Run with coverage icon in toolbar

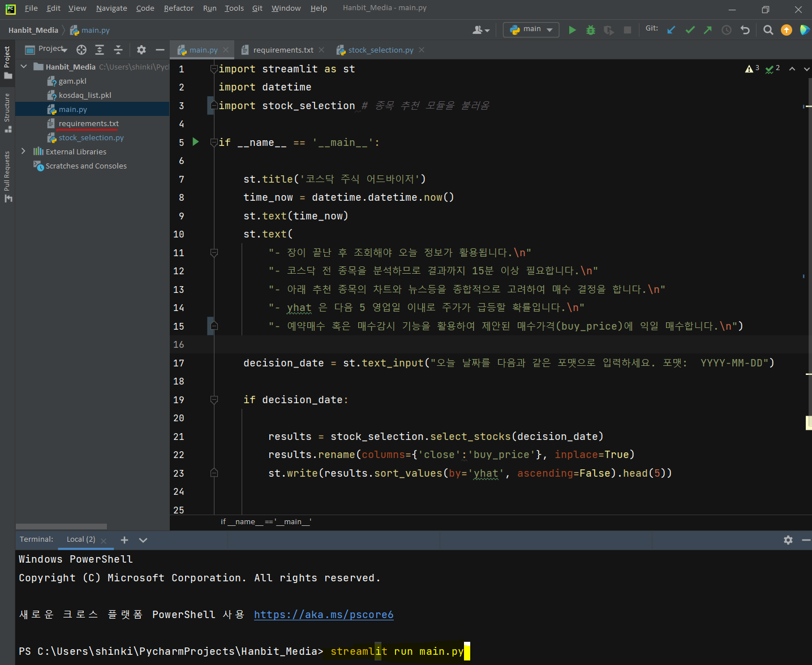pos(609,30)
